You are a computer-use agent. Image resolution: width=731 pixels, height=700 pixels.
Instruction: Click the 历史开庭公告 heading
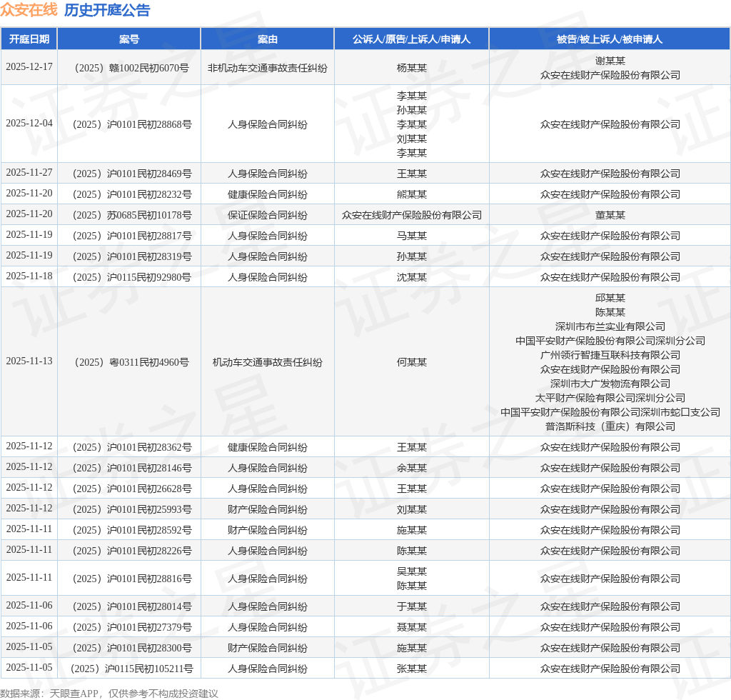pyautogui.click(x=107, y=10)
